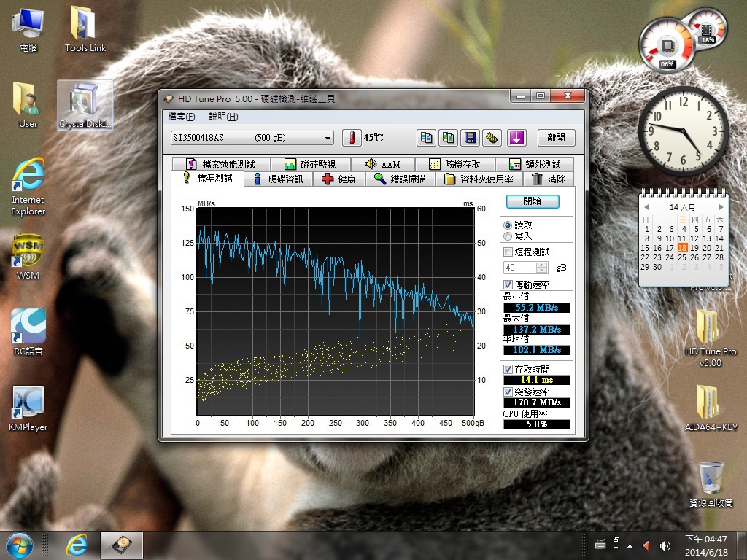Click HD Tune taskbar button

pyautogui.click(x=122, y=545)
